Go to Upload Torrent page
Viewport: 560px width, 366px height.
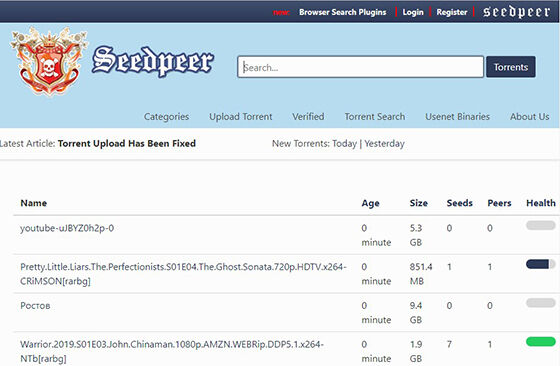(241, 117)
